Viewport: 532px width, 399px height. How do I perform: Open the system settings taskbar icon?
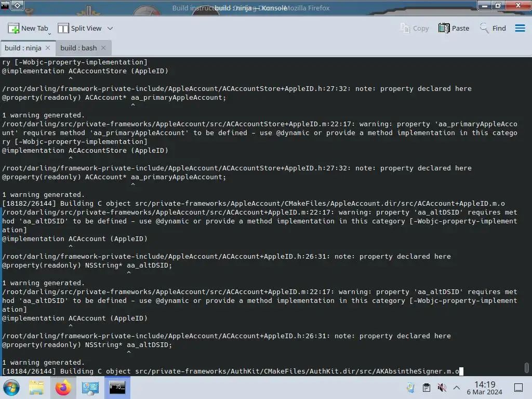click(x=90, y=388)
